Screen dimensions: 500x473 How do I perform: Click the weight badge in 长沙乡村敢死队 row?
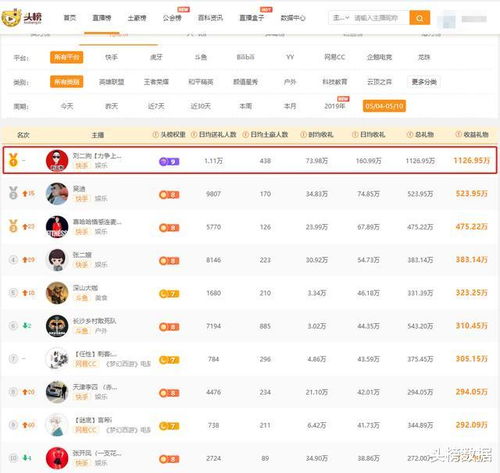pos(169,327)
